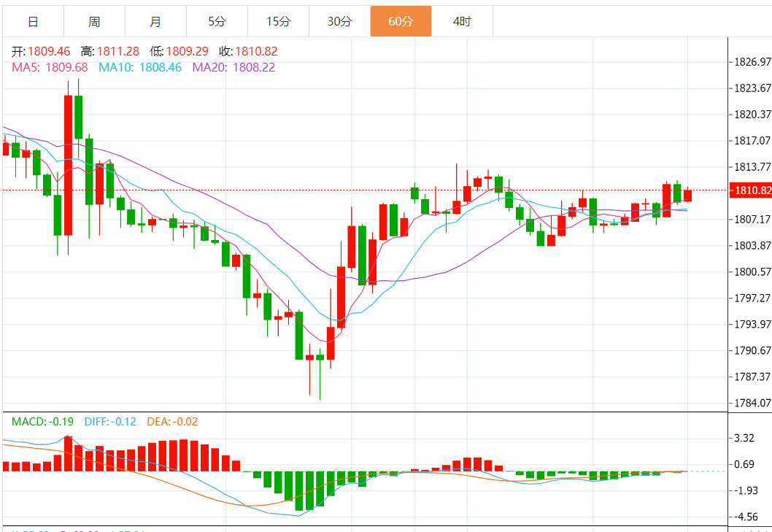Click the MACD value label
772x532 pixels.
(x=42, y=421)
